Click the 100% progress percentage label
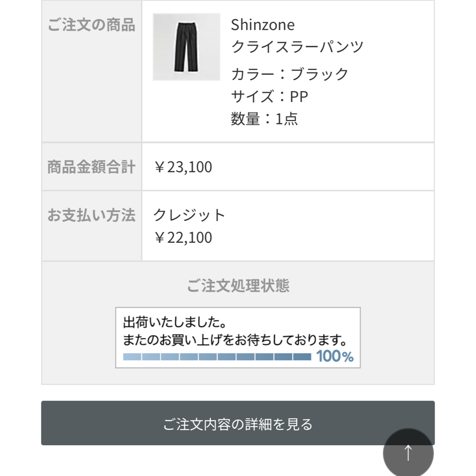 pyautogui.click(x=335, y=356)
